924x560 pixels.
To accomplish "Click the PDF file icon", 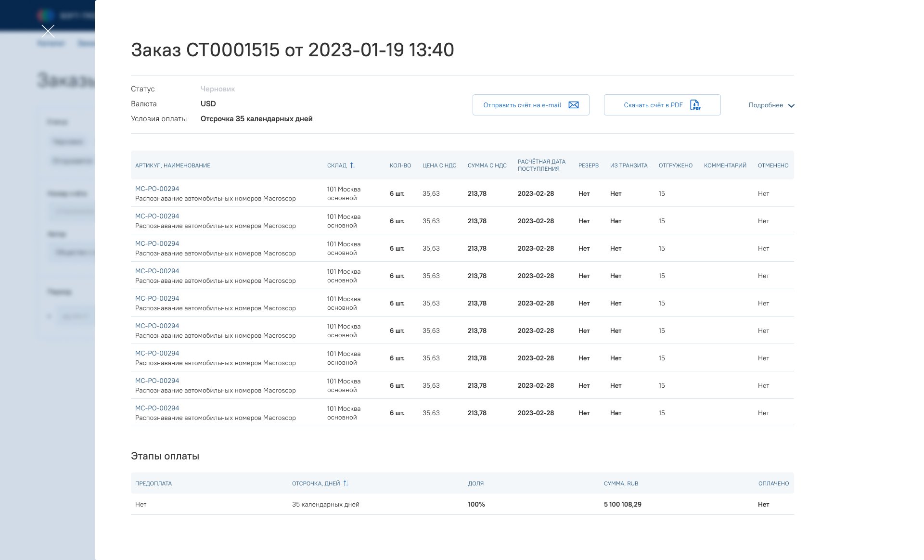I will coord(695,105).
